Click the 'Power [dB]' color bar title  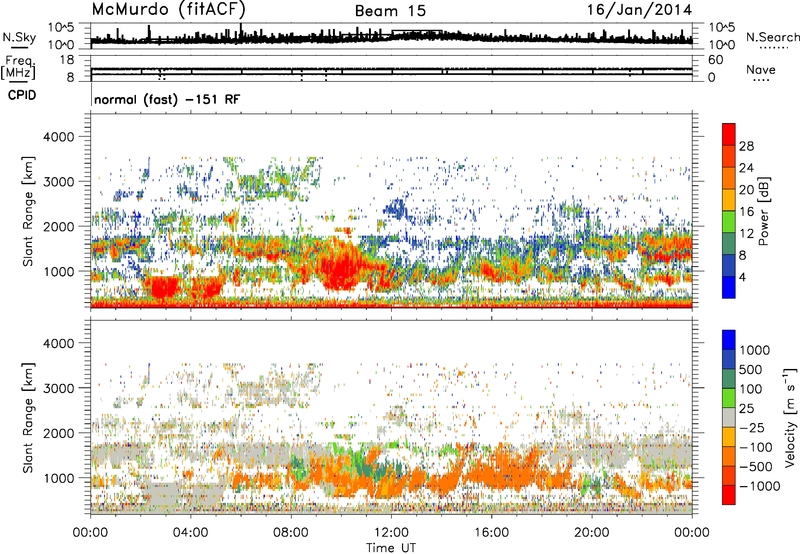[x=763, y=211]
